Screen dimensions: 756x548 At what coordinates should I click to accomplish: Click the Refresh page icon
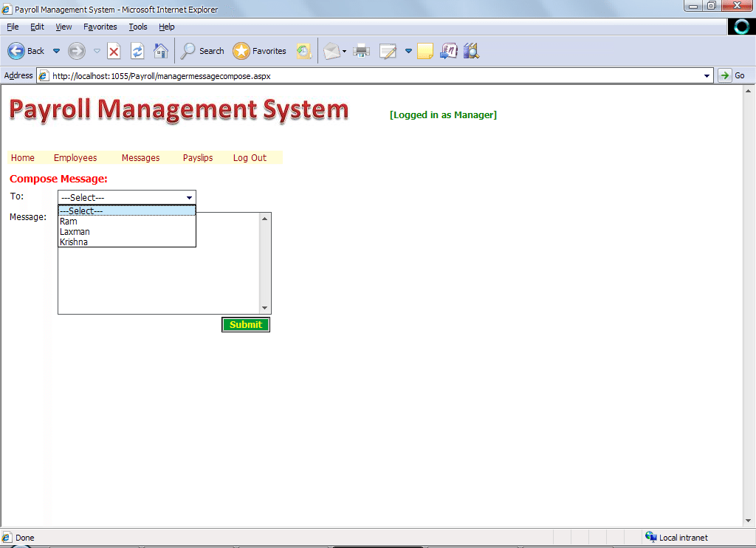point(137,51)
